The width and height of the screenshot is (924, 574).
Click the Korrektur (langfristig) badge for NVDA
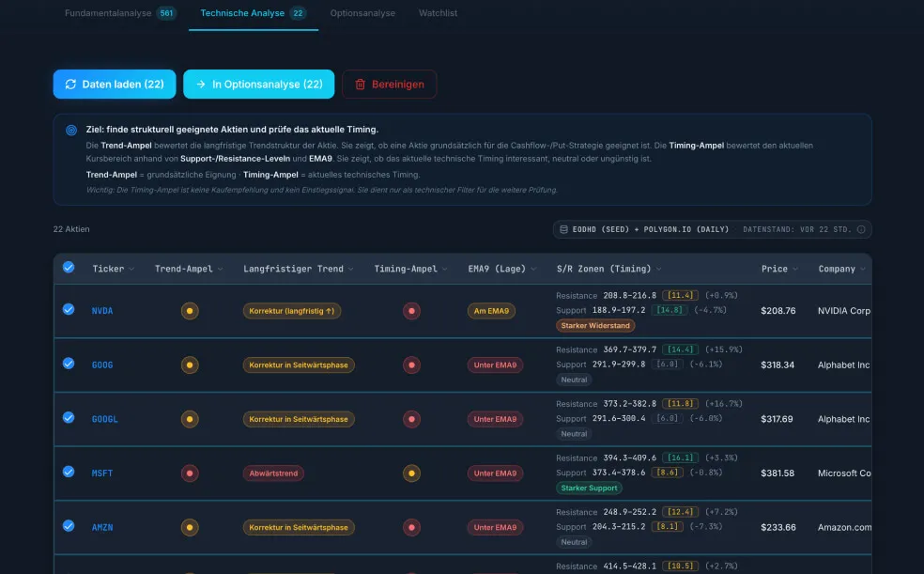pos(292,311)
